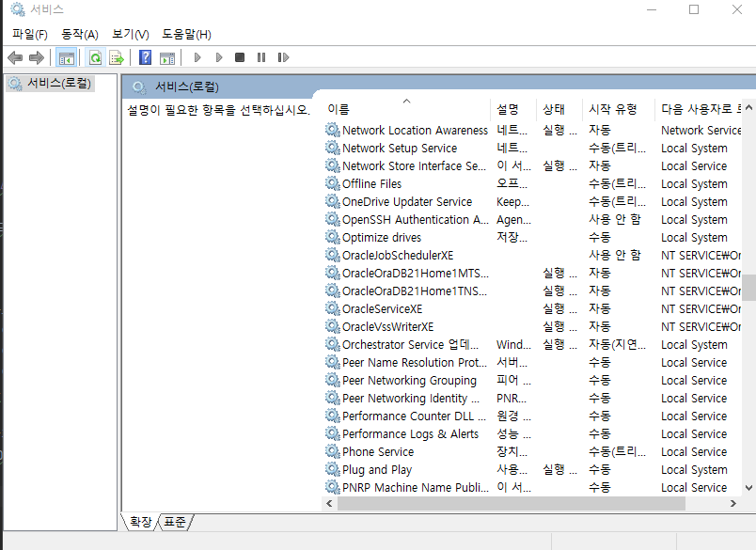Select the gear icon of Network Location Awareness

[332, 130]
